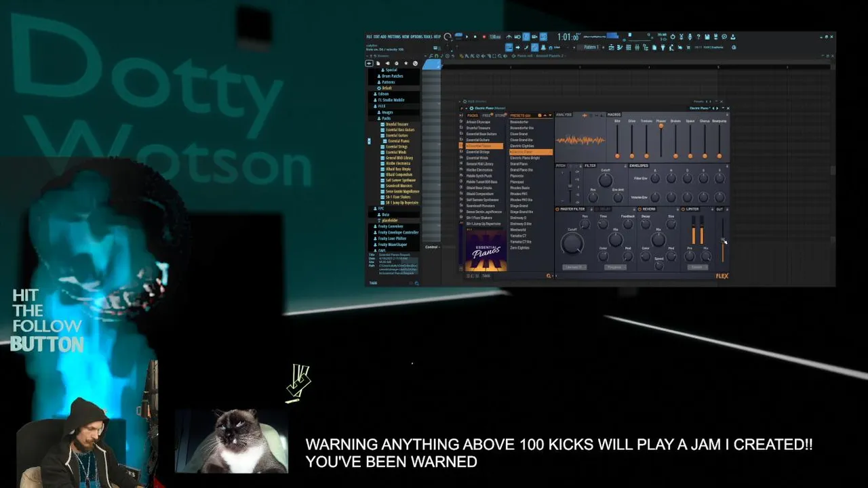Click the Play button in the FL Studio transport

point(467,37)
